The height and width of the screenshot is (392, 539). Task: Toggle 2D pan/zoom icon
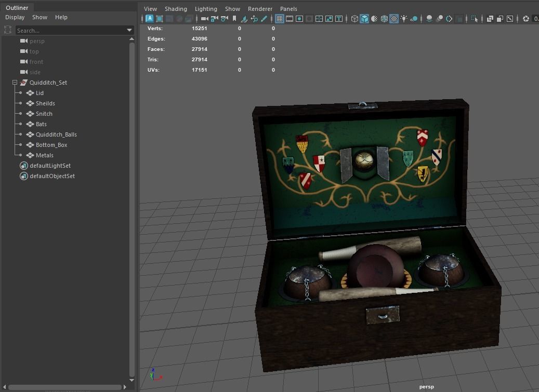click(x=254, y=19)
